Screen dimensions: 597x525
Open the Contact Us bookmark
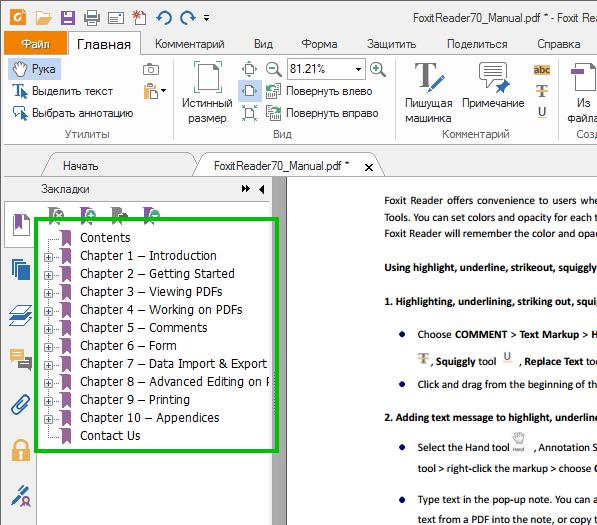tap(110, 436)
